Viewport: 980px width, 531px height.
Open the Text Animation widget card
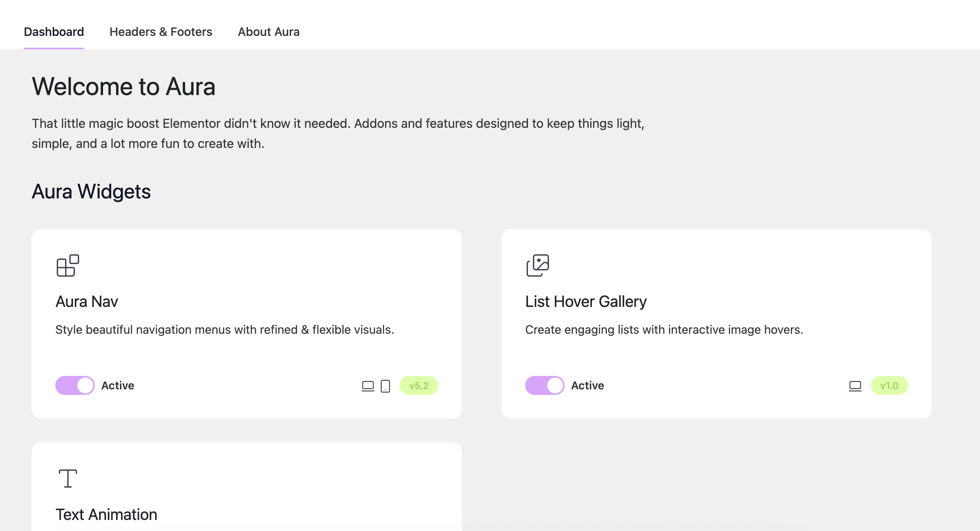247,489
